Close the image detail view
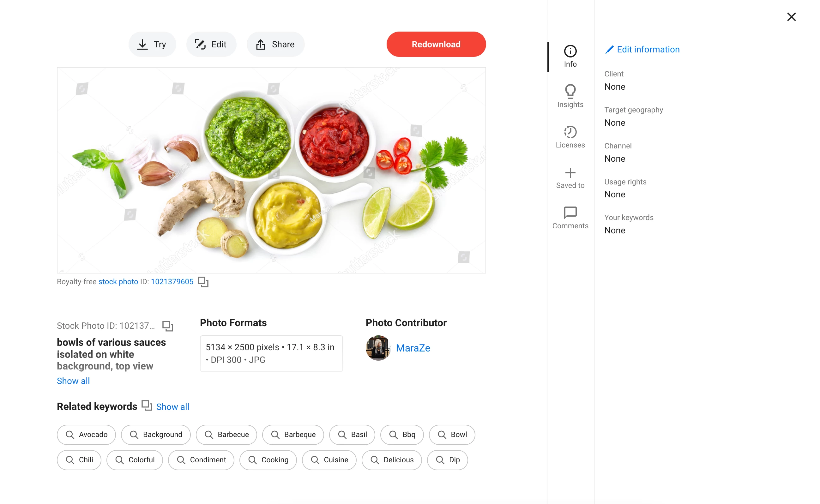The image size is (820, 504). [791, 17]
